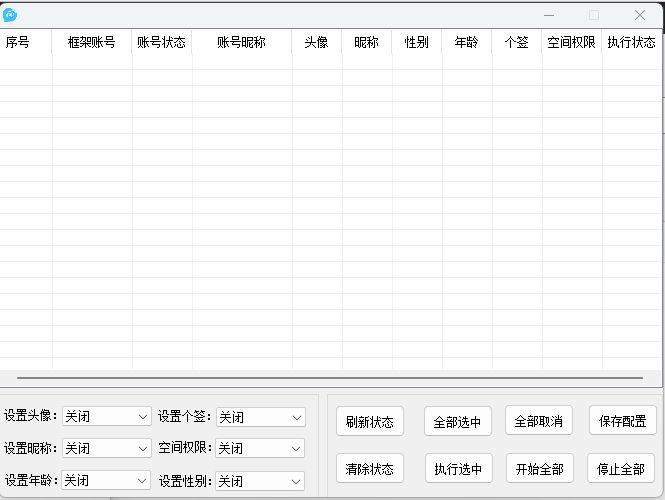The image size is (665, 500).
Task: Expand the 设置性别 dropdown
Action: [261, 481]
